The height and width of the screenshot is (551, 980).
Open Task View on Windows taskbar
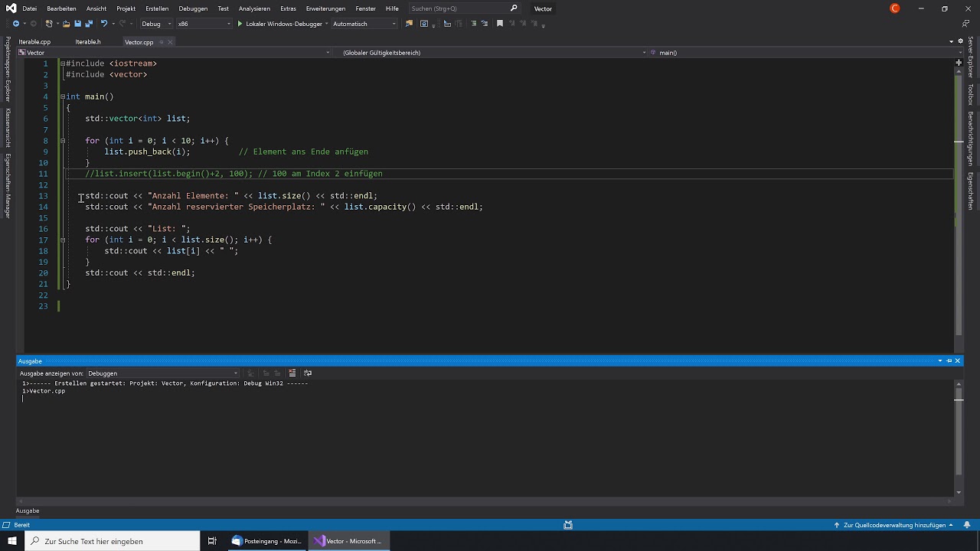(x=212, y=541)
